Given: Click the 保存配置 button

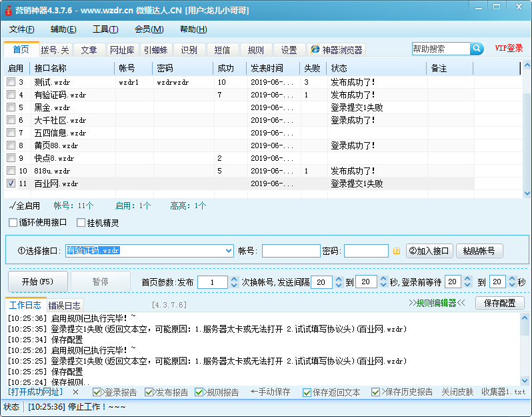Looking at the screenshot, I should point(499,303).
